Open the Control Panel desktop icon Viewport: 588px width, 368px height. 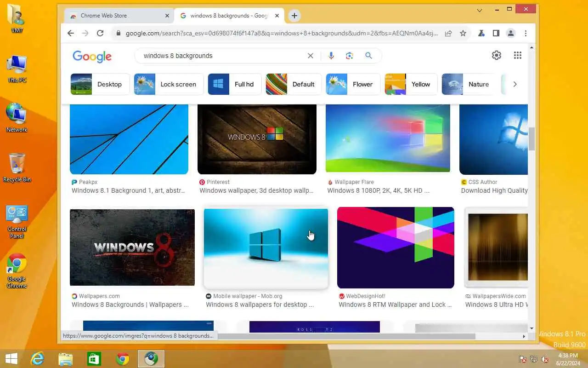pos(17,221)
